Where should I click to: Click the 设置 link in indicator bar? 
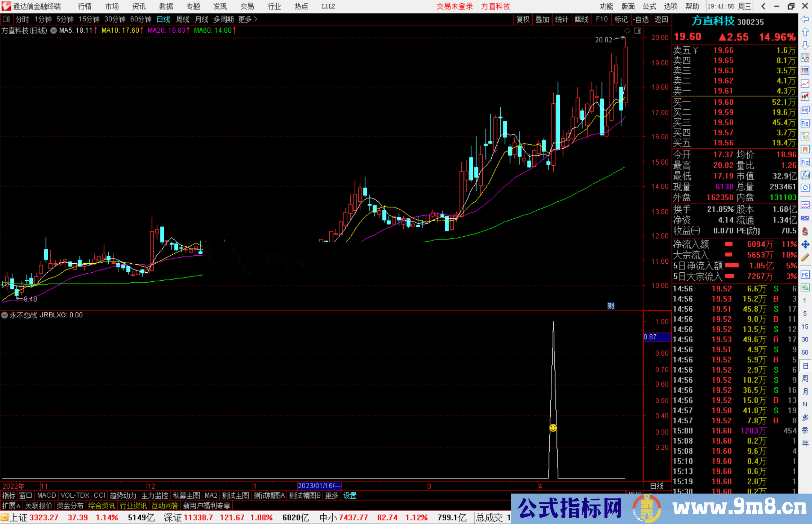(x=350, y=495)
